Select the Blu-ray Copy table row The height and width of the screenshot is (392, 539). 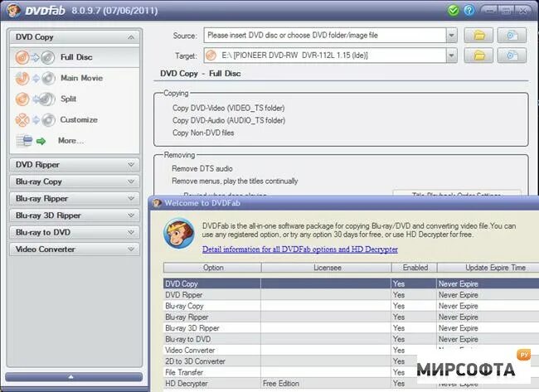(x=351, y=306)
